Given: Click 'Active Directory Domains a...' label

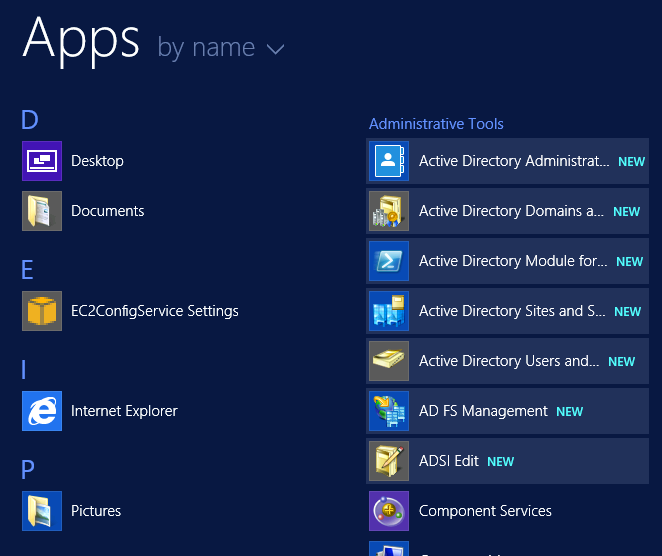Looking at the screenshot, I should (x=511, y=211).
